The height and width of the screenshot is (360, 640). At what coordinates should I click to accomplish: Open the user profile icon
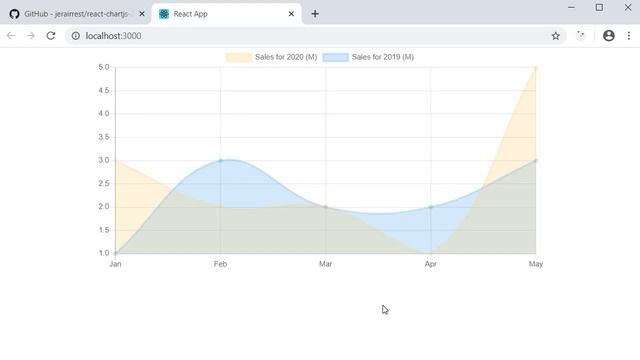coord(609,36)
